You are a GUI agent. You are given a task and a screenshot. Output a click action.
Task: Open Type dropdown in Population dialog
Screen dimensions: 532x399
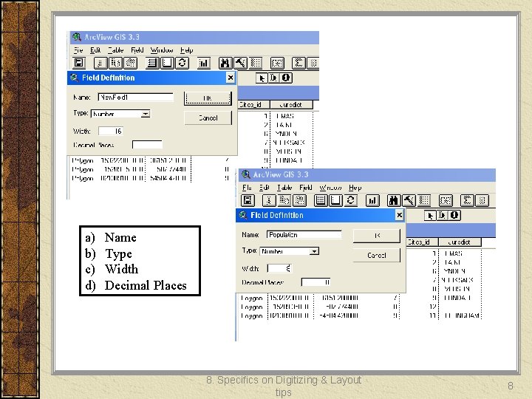[314, 251]
